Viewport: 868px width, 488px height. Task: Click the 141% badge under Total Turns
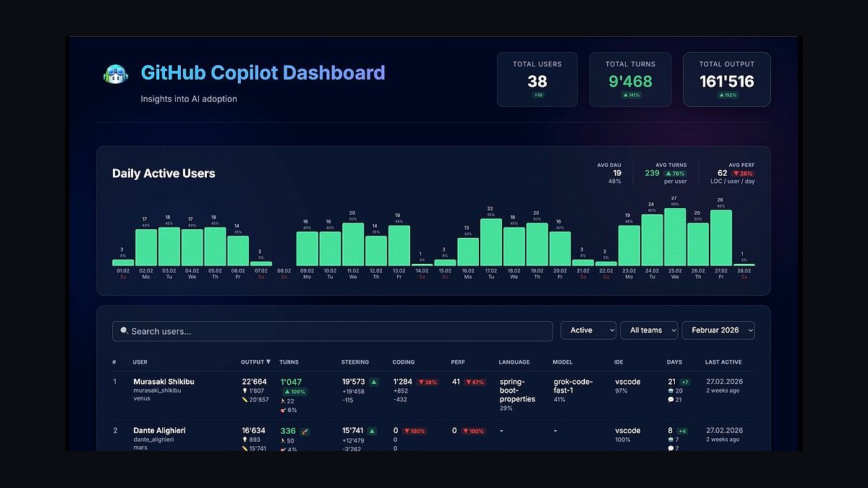(x=630, y=95)
